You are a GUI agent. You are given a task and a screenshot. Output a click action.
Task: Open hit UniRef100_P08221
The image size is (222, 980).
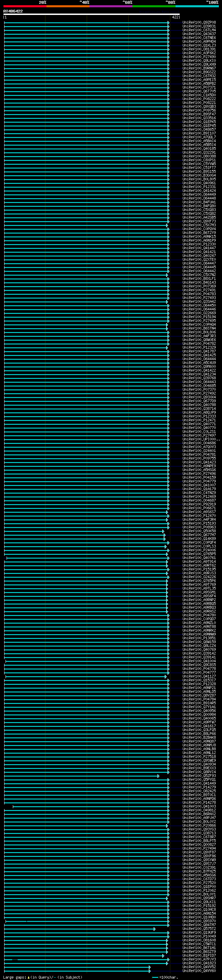click(x=199, y=103)
